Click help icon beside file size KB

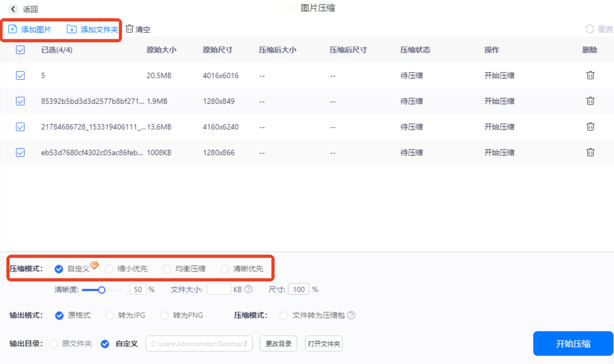coord(248,289)
